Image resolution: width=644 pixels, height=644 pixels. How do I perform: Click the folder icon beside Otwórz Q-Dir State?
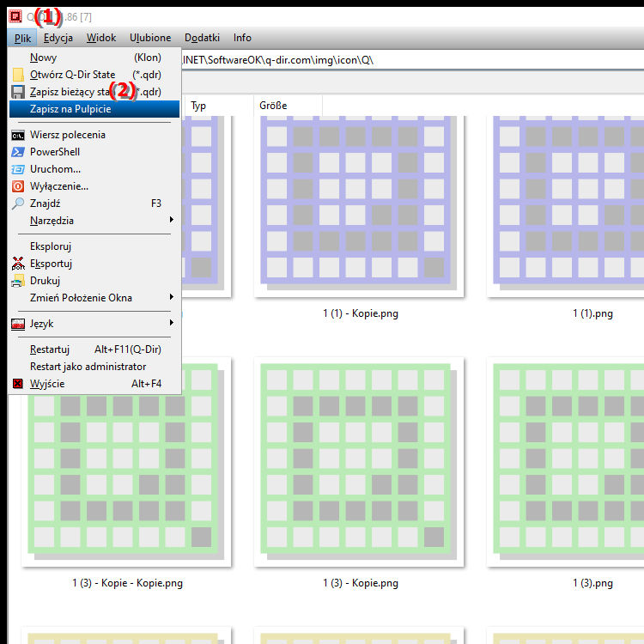tap(18, 75)
